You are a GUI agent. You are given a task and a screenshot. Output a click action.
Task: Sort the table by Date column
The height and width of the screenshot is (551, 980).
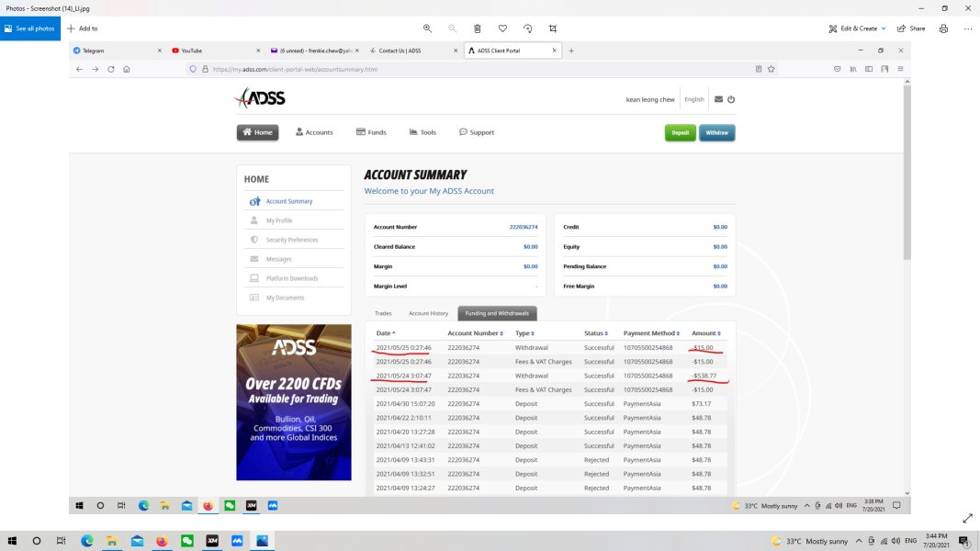[386, 333]
